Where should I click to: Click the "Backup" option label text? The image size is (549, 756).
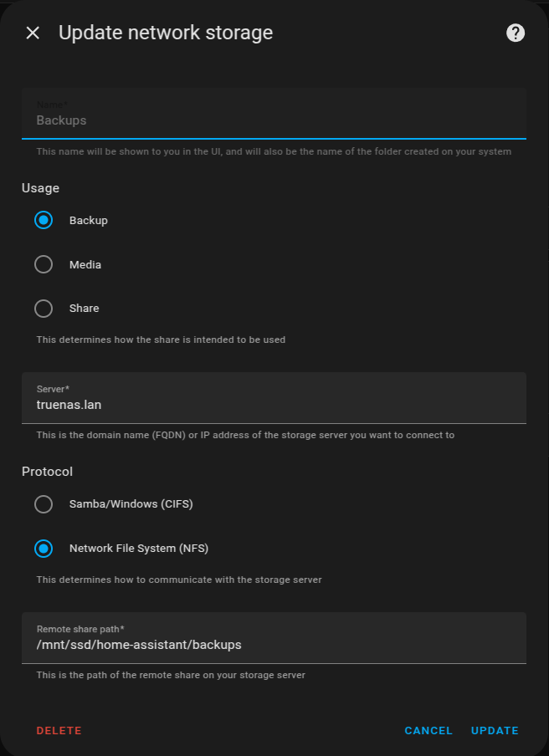(x=89, y=221)
